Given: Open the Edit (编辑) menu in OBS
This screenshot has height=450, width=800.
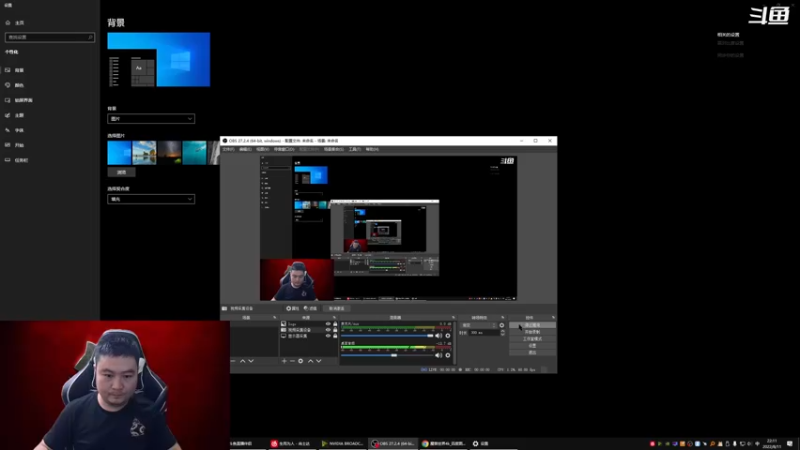Looking at the screenshot, I should point(245,149).
